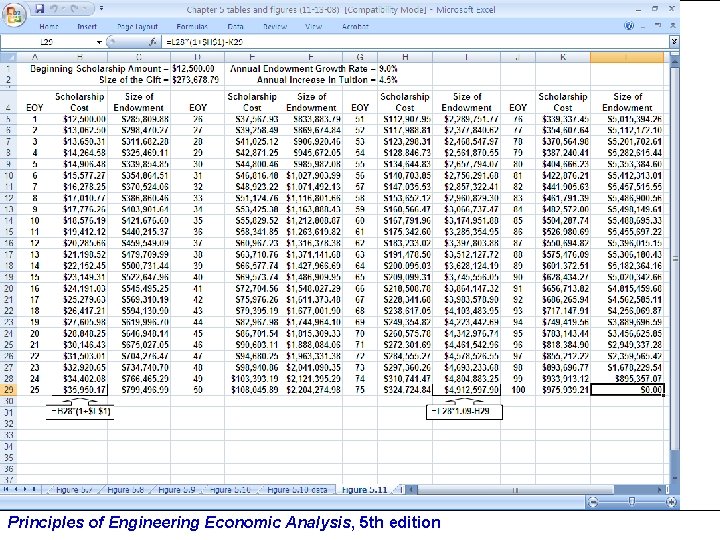Zoom out with the minus button
The width and height of the screenshot is (720, 540).
593,502
